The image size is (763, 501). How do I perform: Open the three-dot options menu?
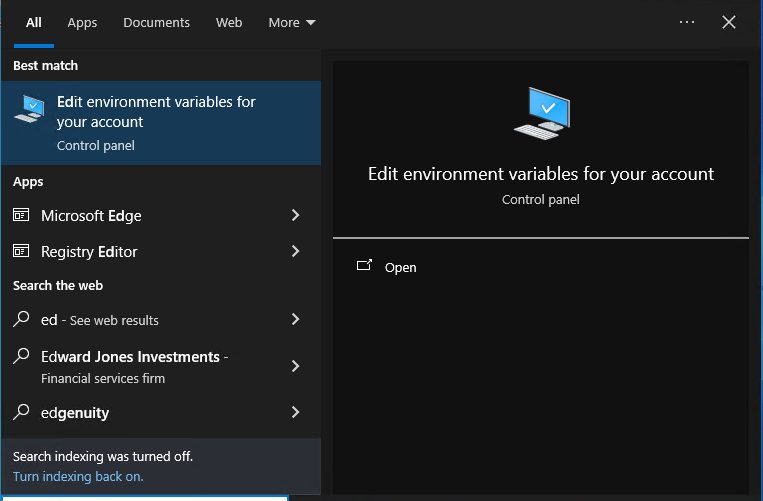pyautogui.click(x=687, y=22)
